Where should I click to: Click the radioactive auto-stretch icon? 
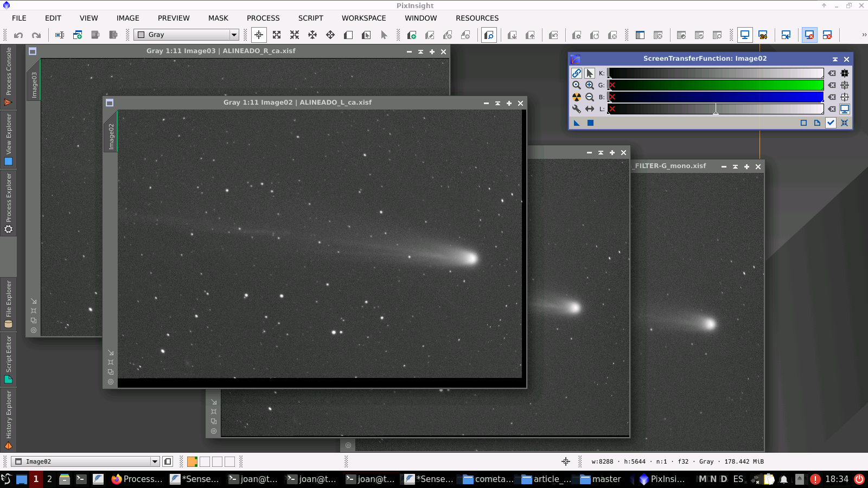coord(576,97)
